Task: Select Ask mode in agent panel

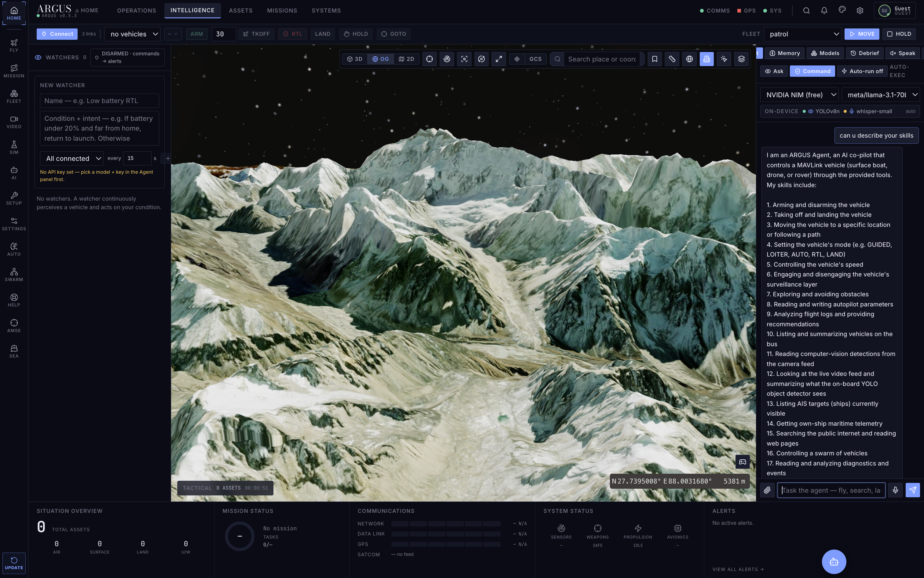Action: coord(774,71)
